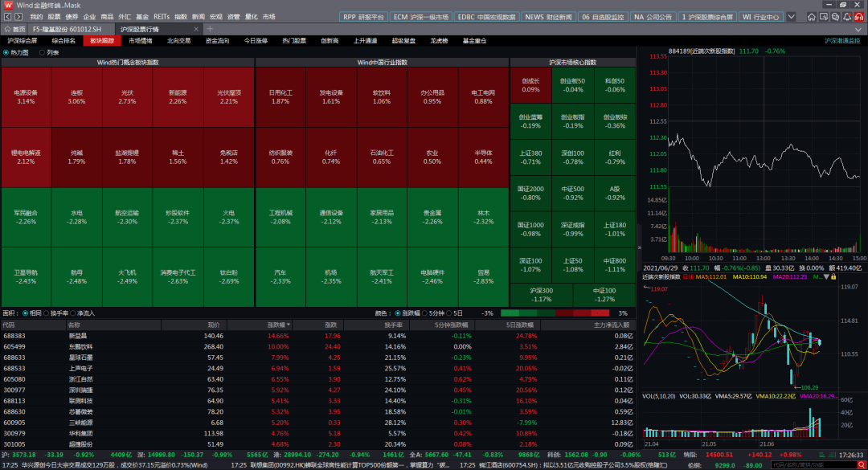Click the NEWS 财经新闻 shortcut button
868x470 pixels.
pyautogui.click(x=548, y=17)
